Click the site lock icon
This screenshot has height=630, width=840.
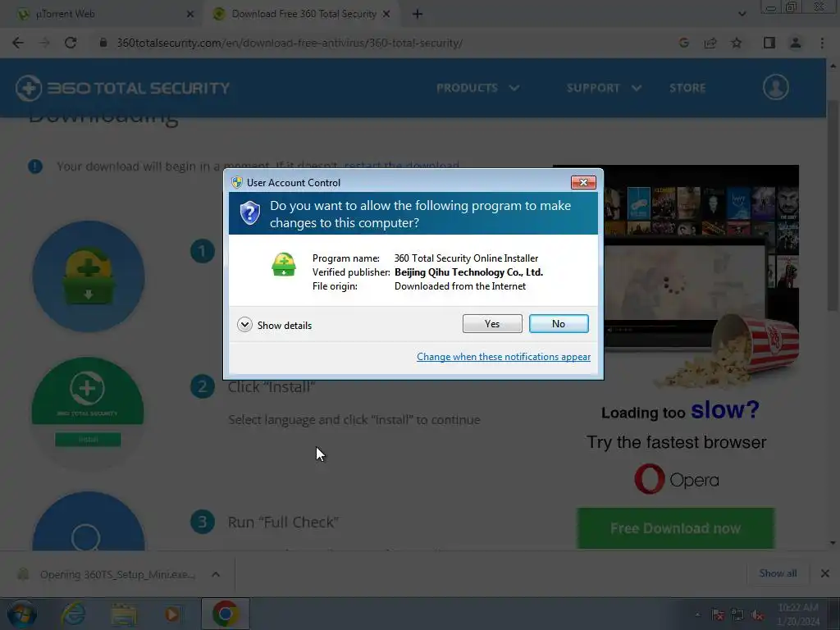(103, 43)
